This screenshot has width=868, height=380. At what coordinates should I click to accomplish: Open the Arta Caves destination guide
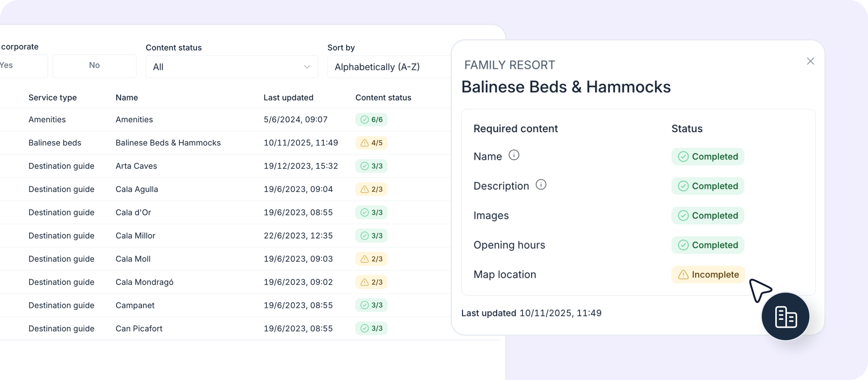[136, 166]
